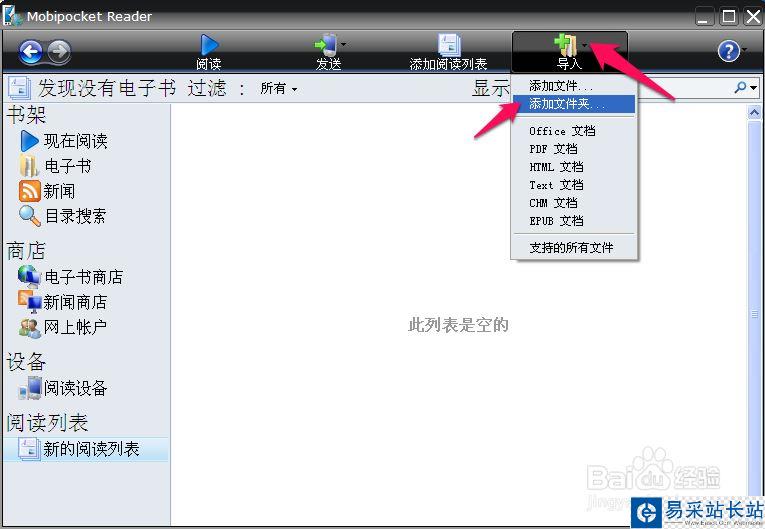The image size is (765, 529).
Task: Open 阅读设备 in the sidebar
Action: pyautogui.click(x=75, y=388)
